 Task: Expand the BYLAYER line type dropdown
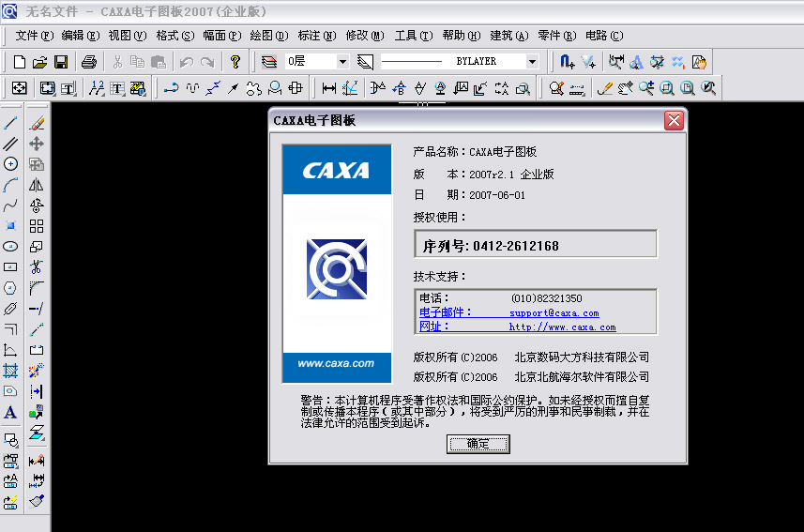coord(532,62)
